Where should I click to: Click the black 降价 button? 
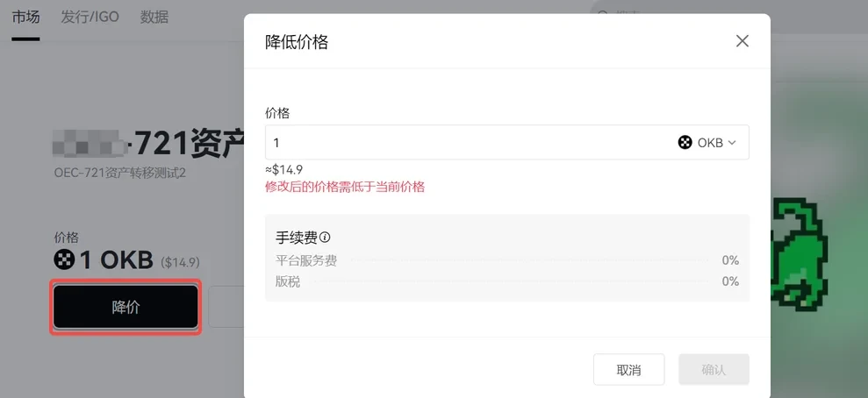click(x=126, y=307)
